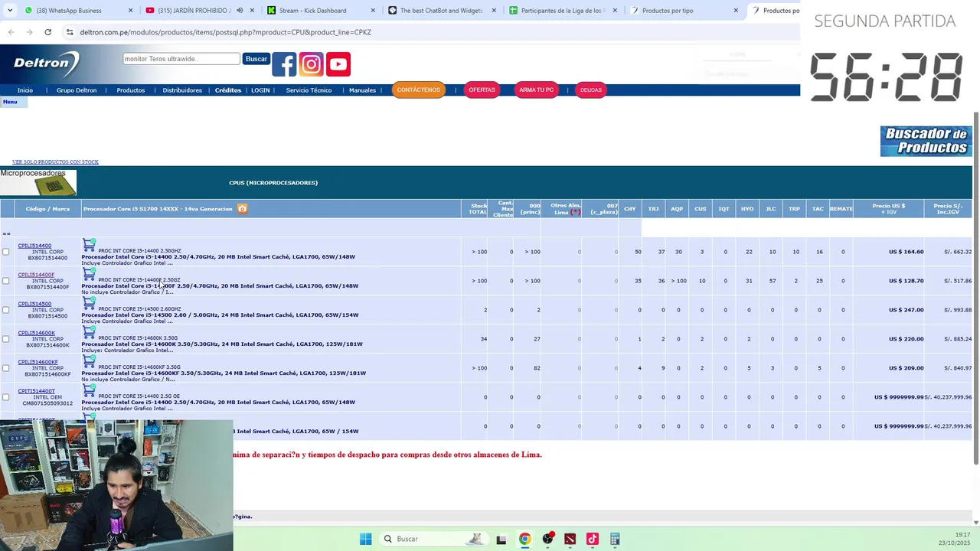Click the product search input field
Image resolution: width=980 pixels, height=551 pixels.
click(x=181, y=59)
